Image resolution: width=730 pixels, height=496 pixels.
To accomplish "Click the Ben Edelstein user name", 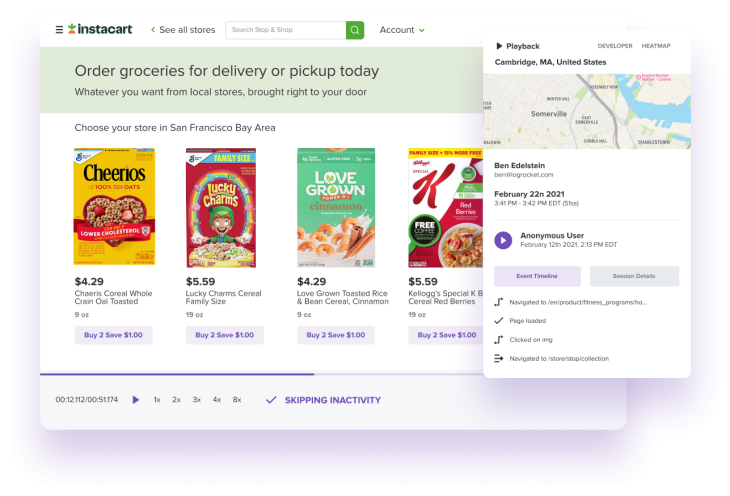I will (520, 165).
